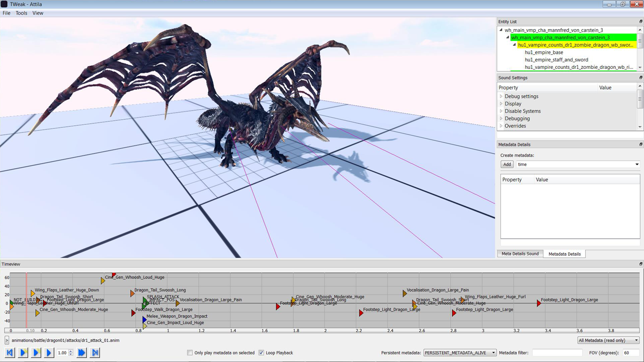Float the Timeview panel using its corner icon

[640, 264]
